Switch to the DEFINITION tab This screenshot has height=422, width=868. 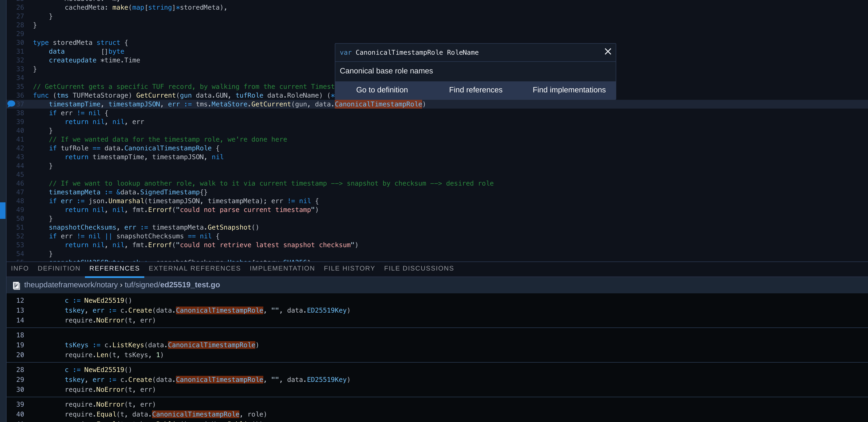click(59, 268)
